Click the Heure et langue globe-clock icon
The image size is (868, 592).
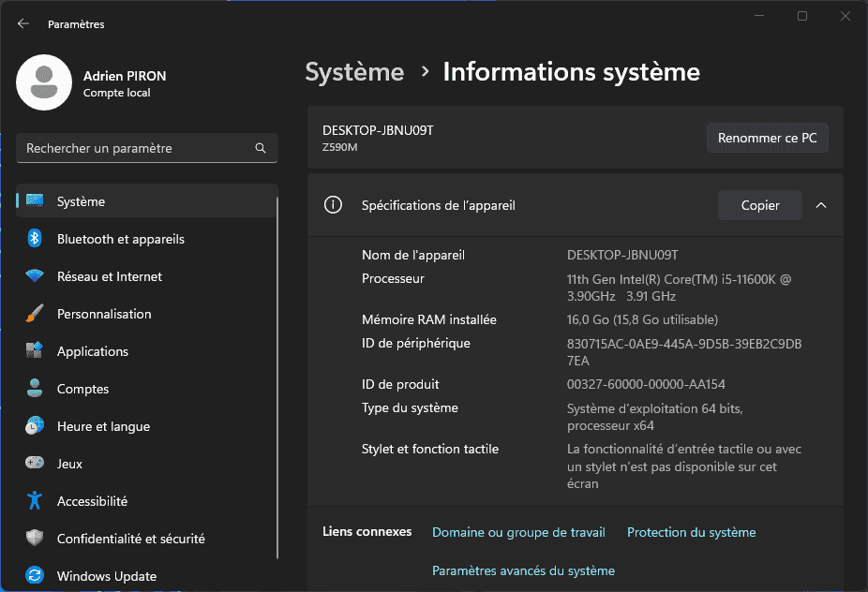35,425
